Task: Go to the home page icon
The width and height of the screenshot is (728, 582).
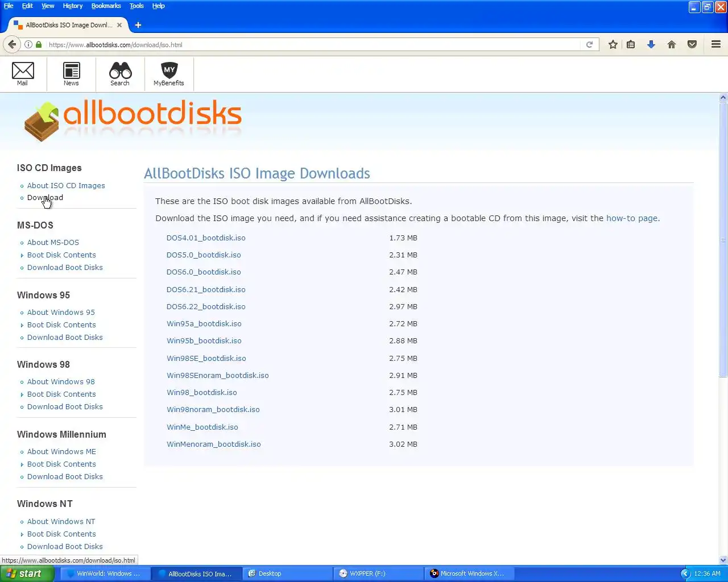Action: pos(671,44)
